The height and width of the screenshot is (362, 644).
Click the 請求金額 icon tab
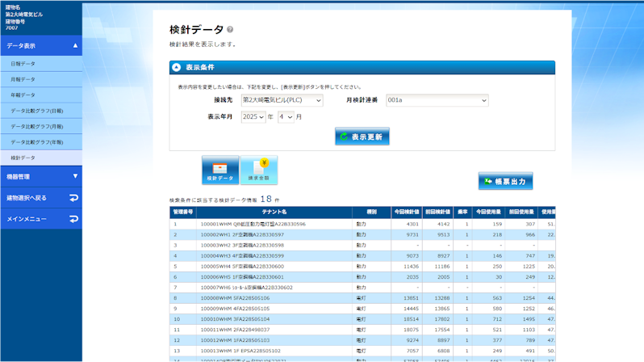click(258, 170)
